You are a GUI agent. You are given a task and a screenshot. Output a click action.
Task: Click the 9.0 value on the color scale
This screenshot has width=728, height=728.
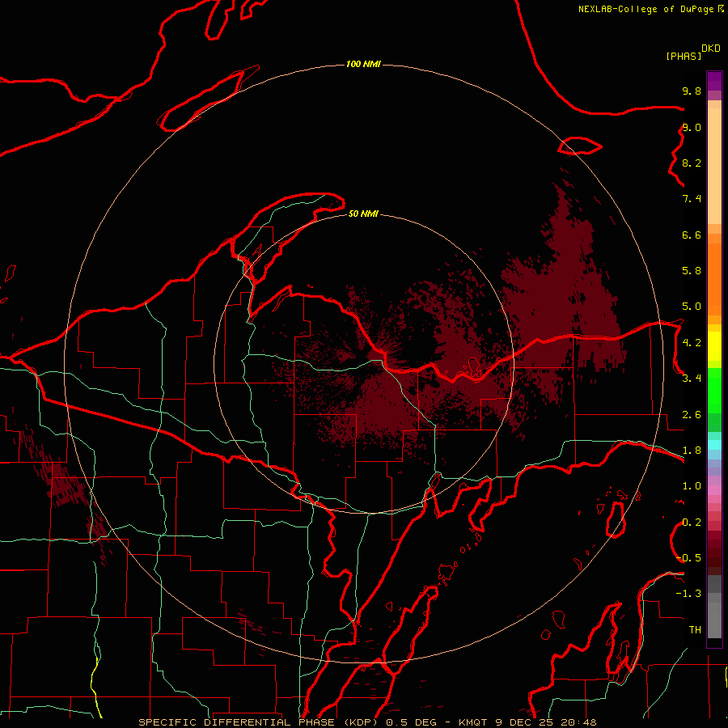coord(692,127)
